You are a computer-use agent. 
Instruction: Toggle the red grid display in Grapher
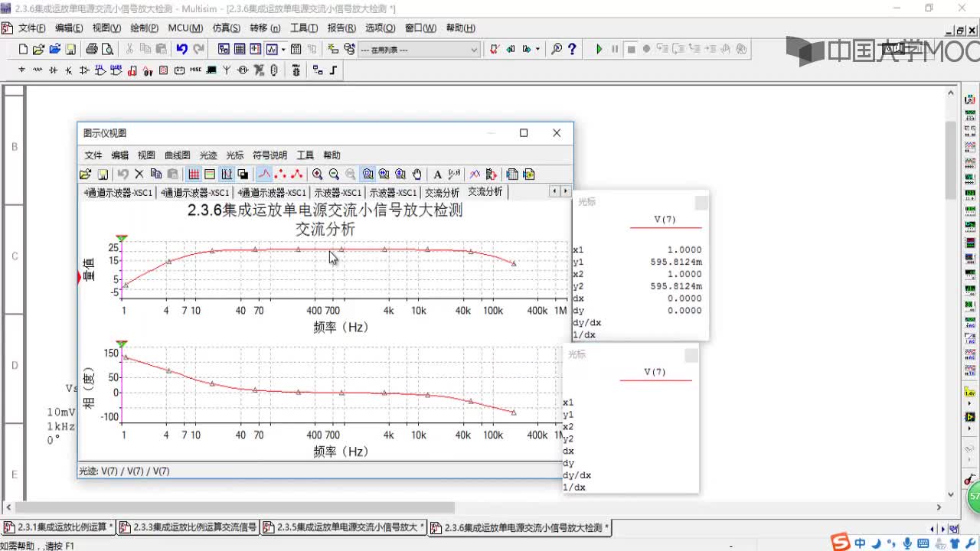193,174
